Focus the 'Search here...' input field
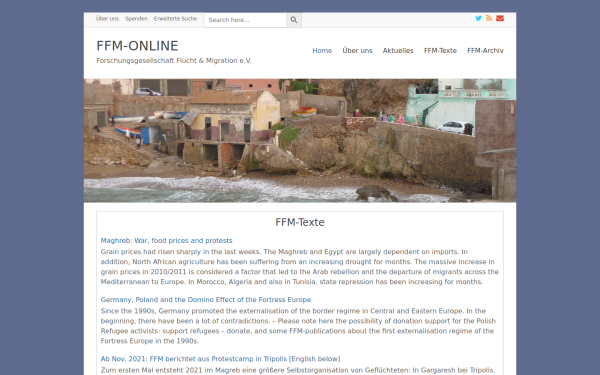 click(245, 20)
